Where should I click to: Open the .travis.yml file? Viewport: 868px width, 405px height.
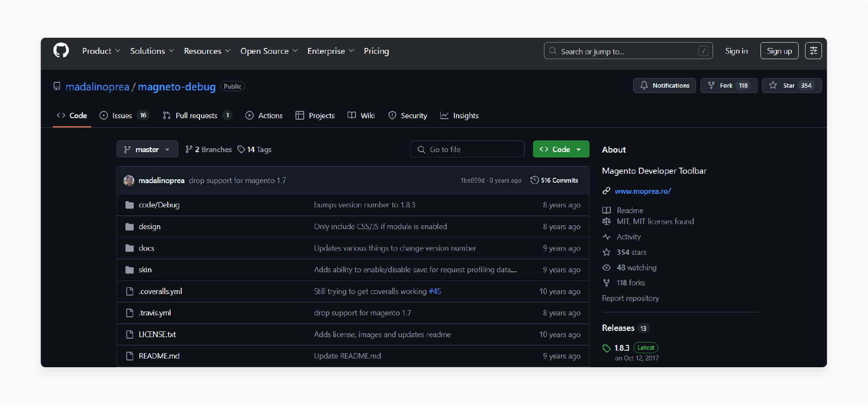click(x=155, y=313)
